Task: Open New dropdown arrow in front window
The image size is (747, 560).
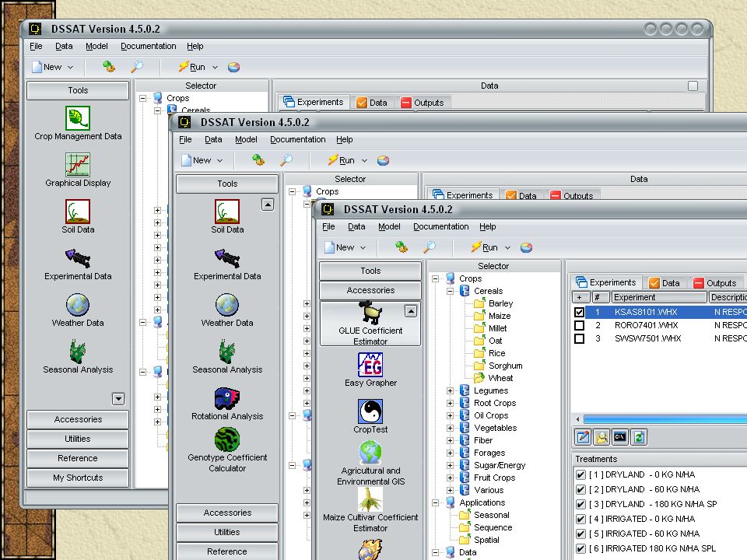Action: 363,247
